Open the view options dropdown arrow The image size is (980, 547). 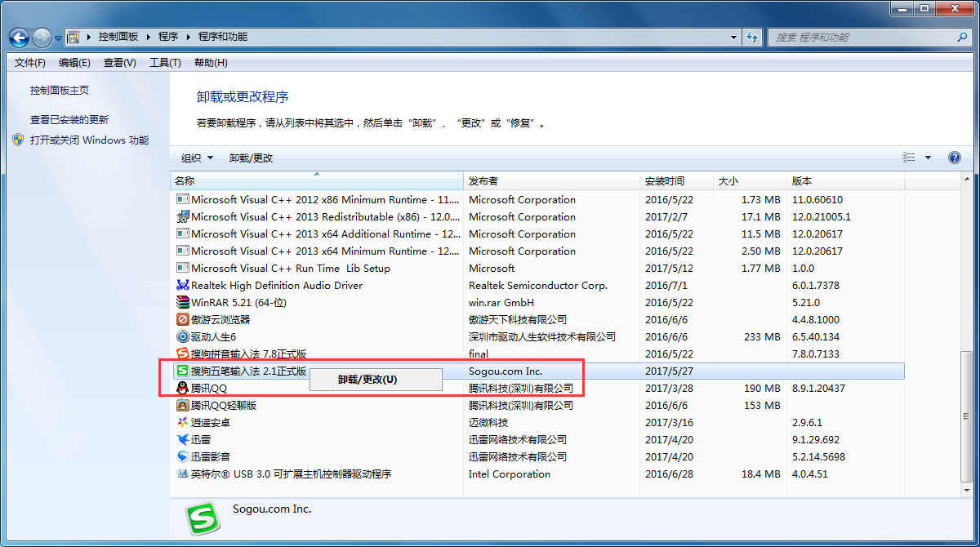pos(928,158)
